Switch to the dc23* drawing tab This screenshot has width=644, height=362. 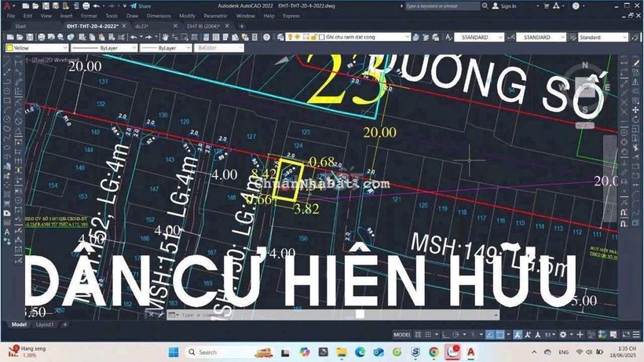[x=142, y=26]
